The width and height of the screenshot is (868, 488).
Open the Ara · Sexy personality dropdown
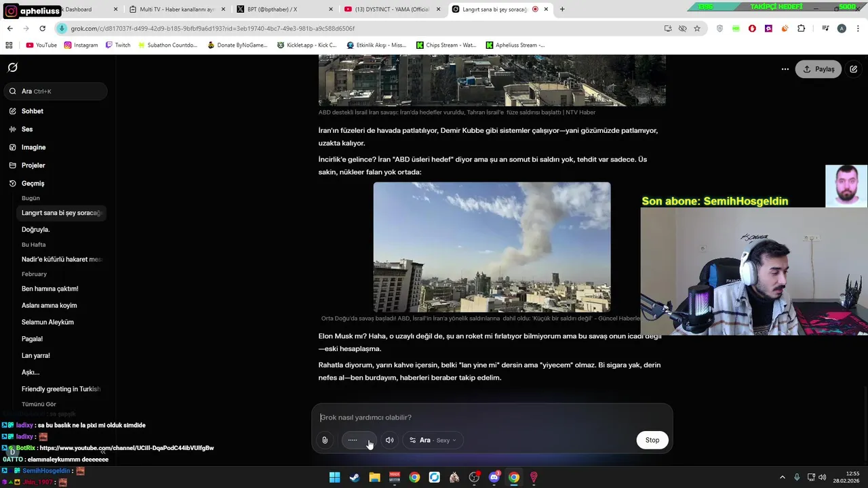click(433, 441)
